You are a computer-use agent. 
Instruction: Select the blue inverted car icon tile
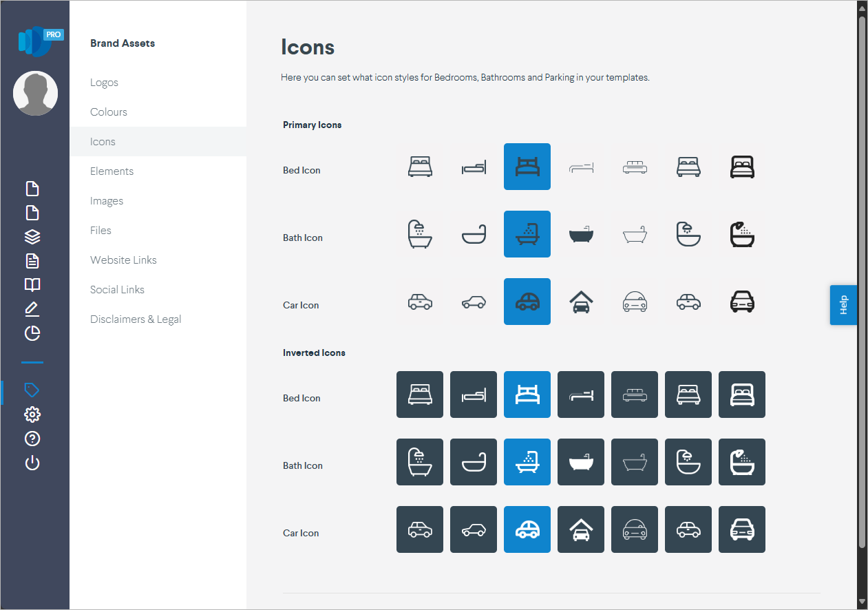click(527, 529)
